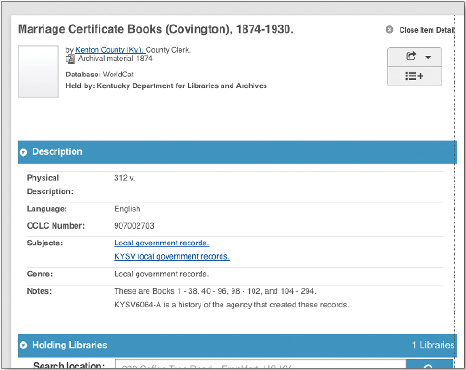Click the Notes label
Image resolution: width=466 pixels, height=370 pixels.
tap(39, 291)
